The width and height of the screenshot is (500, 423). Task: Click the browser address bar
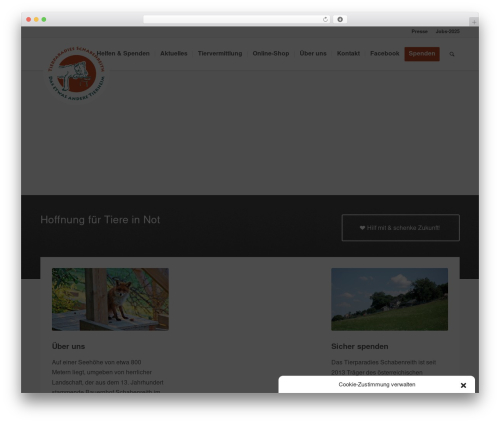click(x=237, y=20)
